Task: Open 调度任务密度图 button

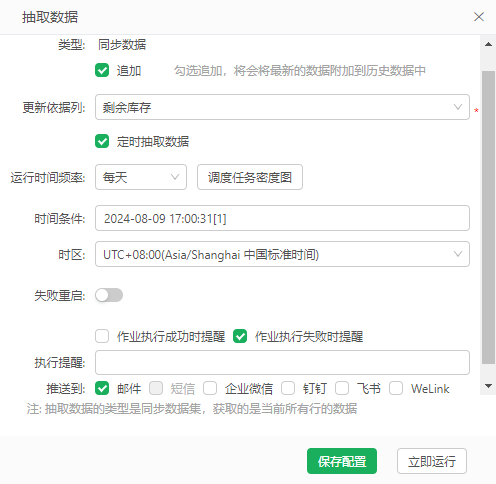Action: point(250,177)
